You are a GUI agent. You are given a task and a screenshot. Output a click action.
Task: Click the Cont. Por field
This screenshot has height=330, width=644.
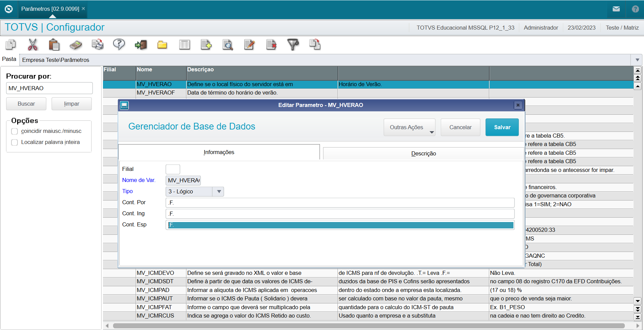[340, 203]
